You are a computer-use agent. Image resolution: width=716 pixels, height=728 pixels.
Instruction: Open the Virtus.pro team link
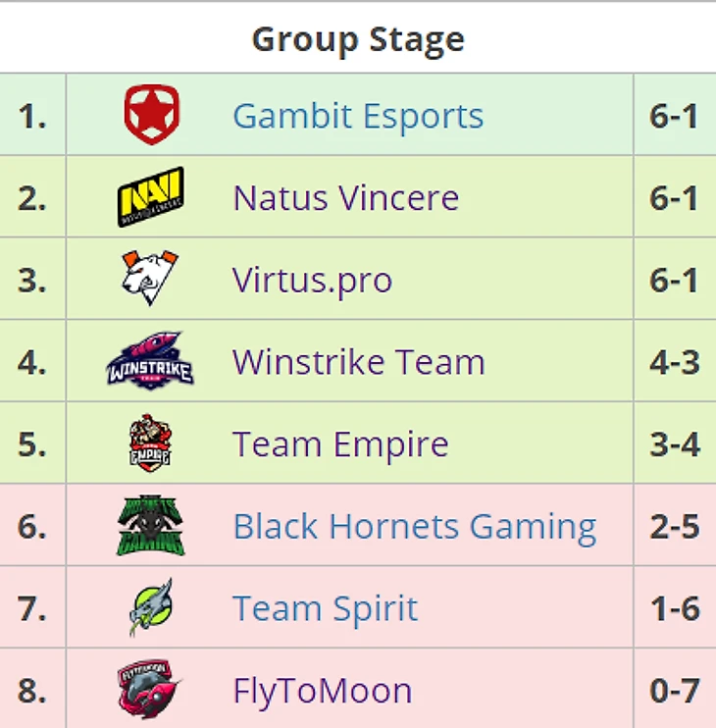tap(312, 281)
